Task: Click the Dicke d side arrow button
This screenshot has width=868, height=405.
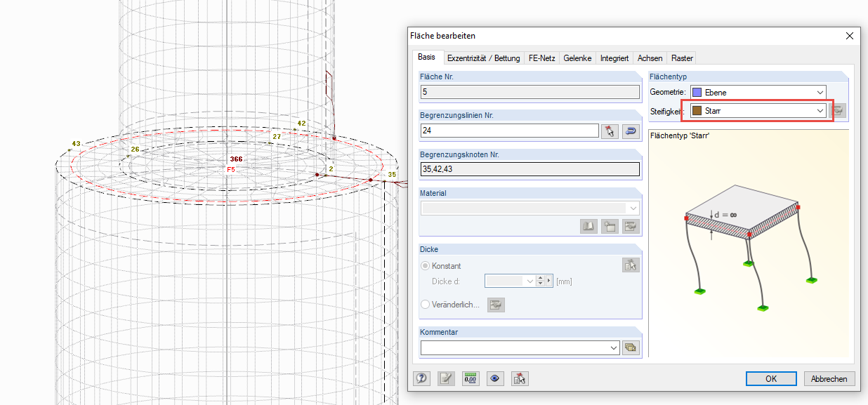Action: [550, 281]
